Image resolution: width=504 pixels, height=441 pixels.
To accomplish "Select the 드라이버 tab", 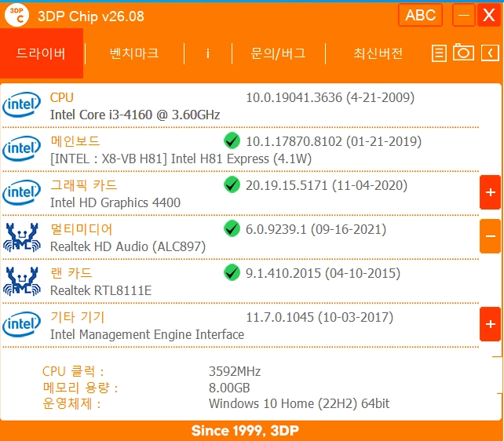I will click(42, 53).
